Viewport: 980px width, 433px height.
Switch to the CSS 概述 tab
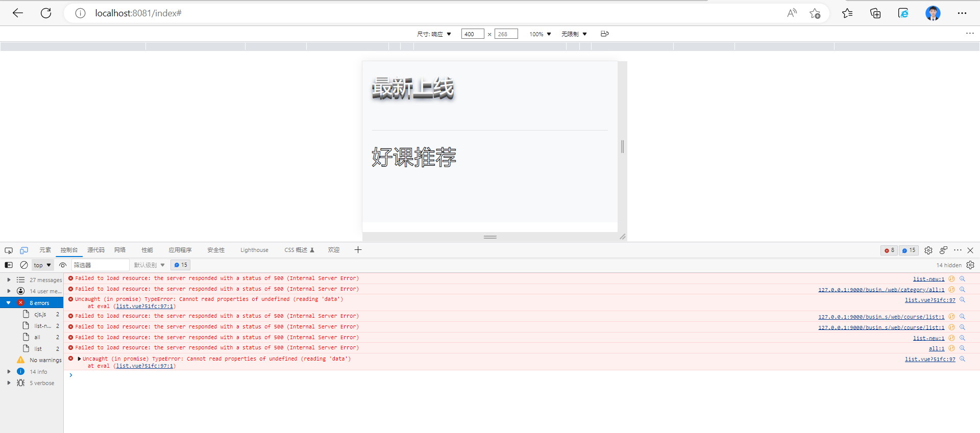tap(299, 250)
